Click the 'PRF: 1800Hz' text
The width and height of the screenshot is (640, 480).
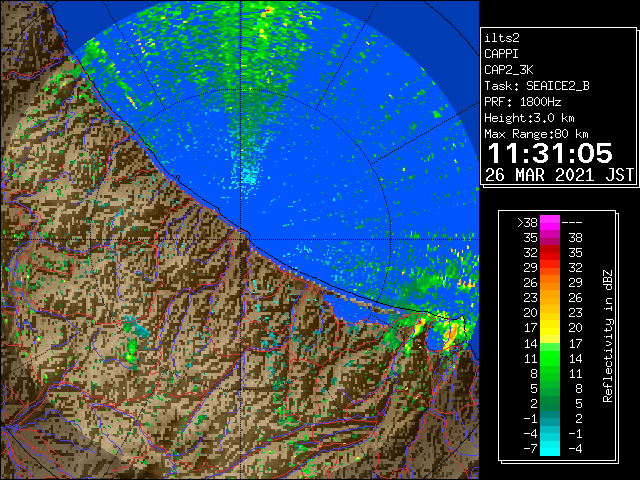click(x=523, y=102)
